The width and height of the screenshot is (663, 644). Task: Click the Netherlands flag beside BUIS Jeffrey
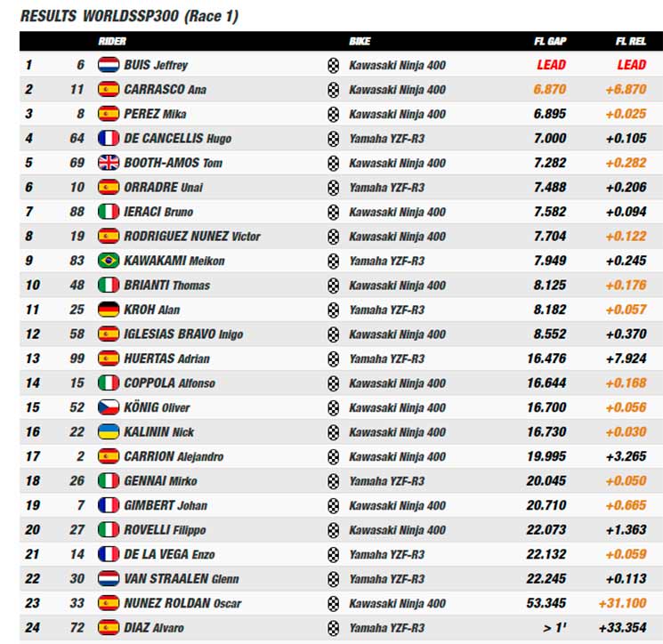coord(109,65)
